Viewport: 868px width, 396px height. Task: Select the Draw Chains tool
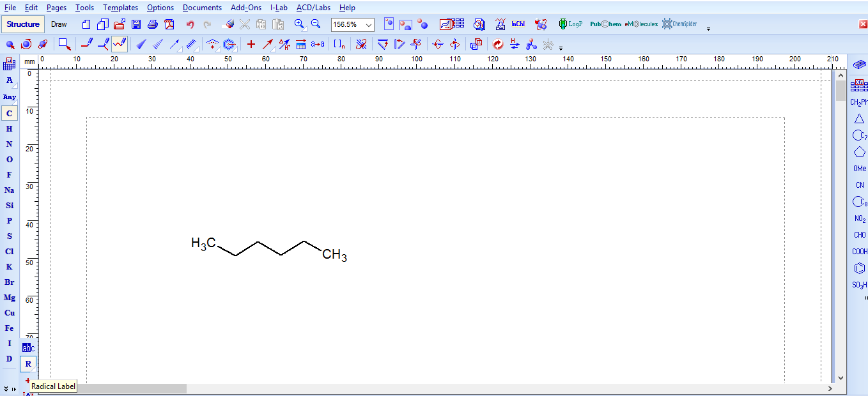[x=119, y=44]
